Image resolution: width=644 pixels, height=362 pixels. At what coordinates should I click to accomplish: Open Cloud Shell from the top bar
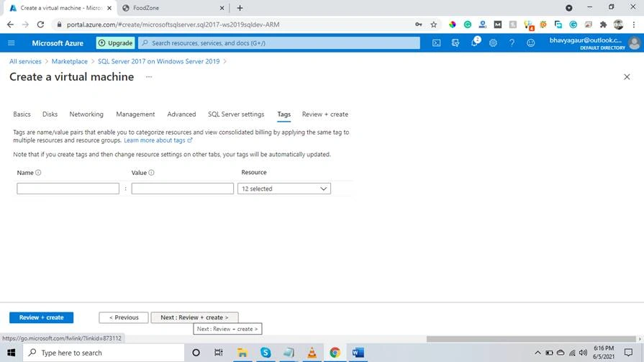tap(436, 42)
